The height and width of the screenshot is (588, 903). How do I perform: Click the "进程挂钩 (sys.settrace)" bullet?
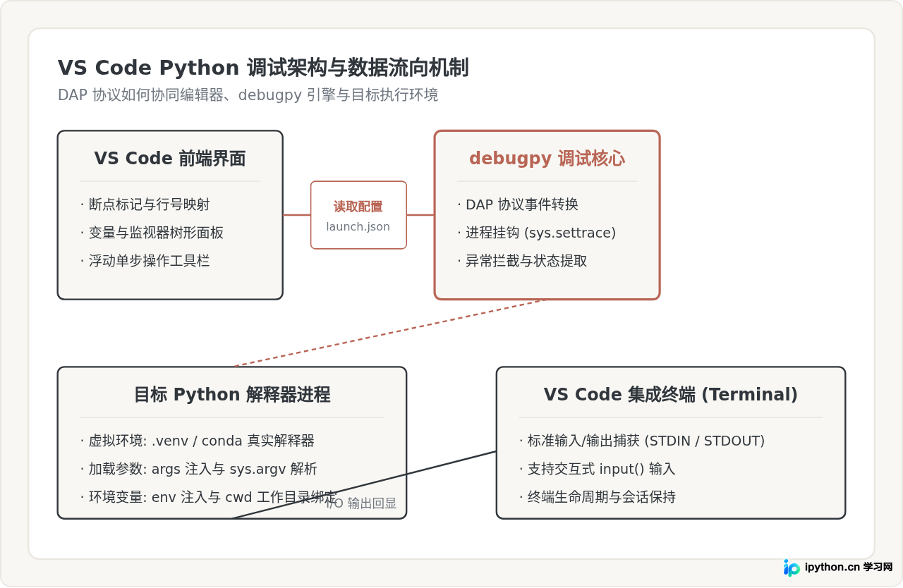537,233
